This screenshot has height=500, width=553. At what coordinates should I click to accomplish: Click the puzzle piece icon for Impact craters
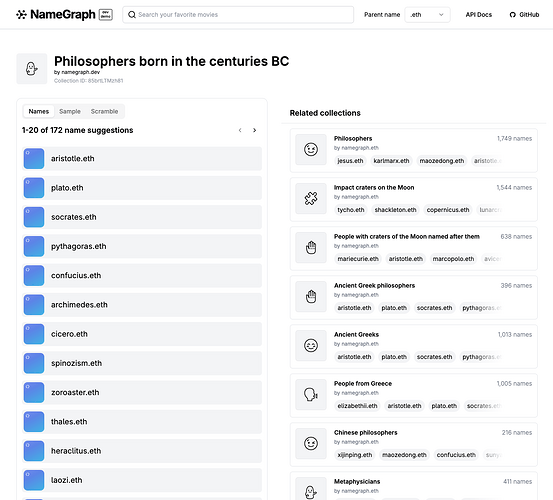pos(311,199)
